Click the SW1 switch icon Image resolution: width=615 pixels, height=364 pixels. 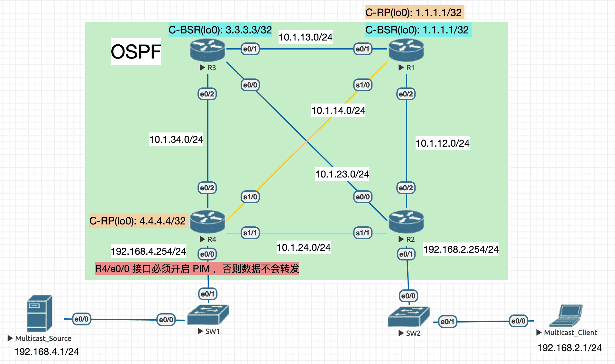tap(208, 315)
